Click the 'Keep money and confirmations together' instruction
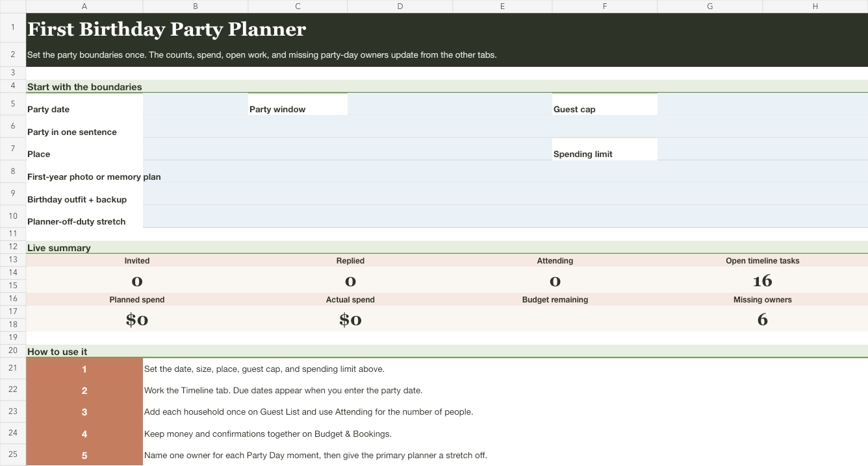 268,434
